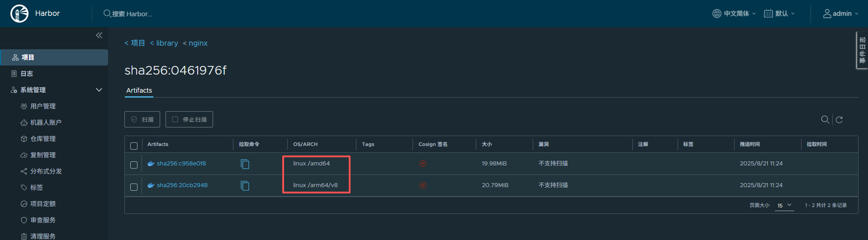The height and width of the screenshot is (240, 868).
Task: Open 仓库管理 in sidebar
Action: coord(43,139)
